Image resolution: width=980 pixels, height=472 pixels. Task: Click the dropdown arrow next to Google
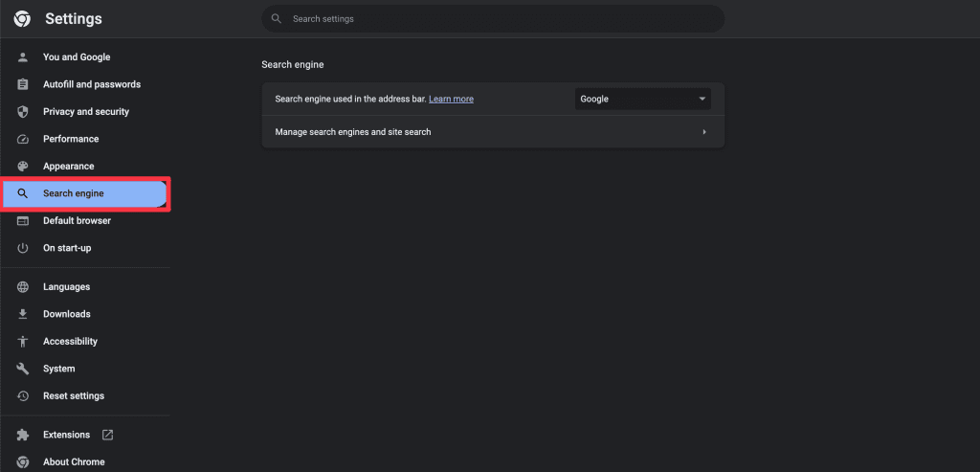[x=702, y=99]
